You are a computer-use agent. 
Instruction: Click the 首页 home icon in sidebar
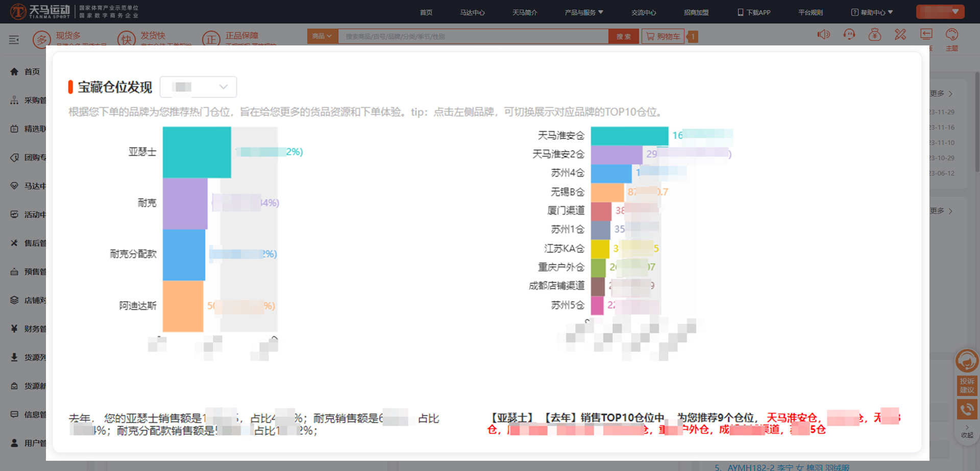[x=14, y=71]
